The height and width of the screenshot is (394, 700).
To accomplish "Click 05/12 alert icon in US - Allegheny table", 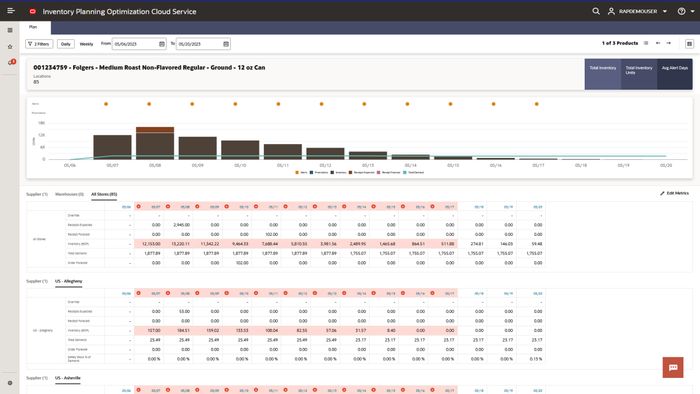I will click(x=285, y=293).
